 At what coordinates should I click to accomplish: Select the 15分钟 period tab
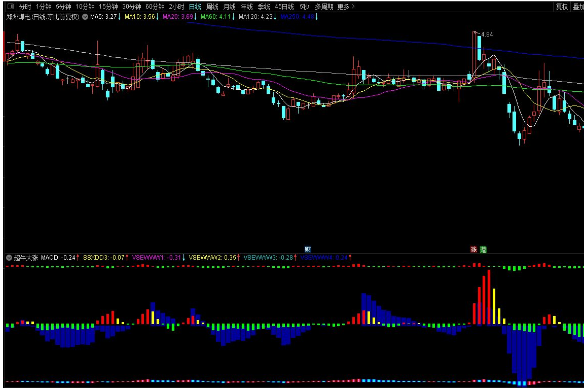click(108, 7)
